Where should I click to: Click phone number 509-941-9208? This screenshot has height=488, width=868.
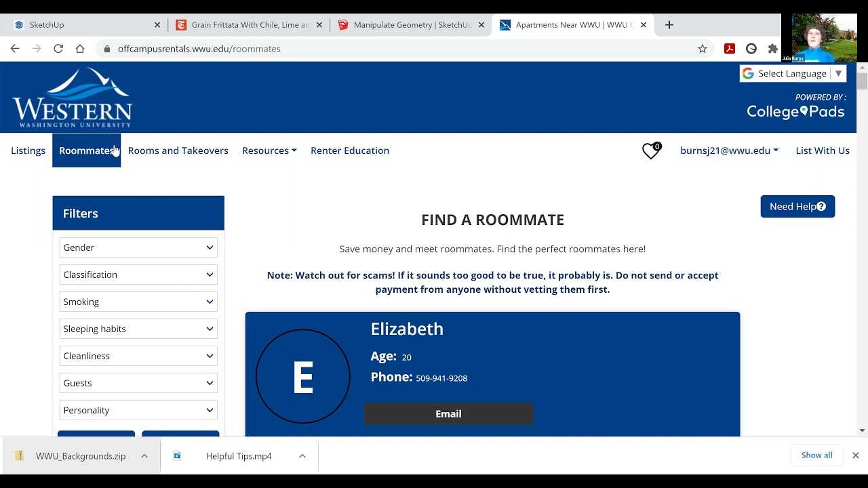pos(441,378)
